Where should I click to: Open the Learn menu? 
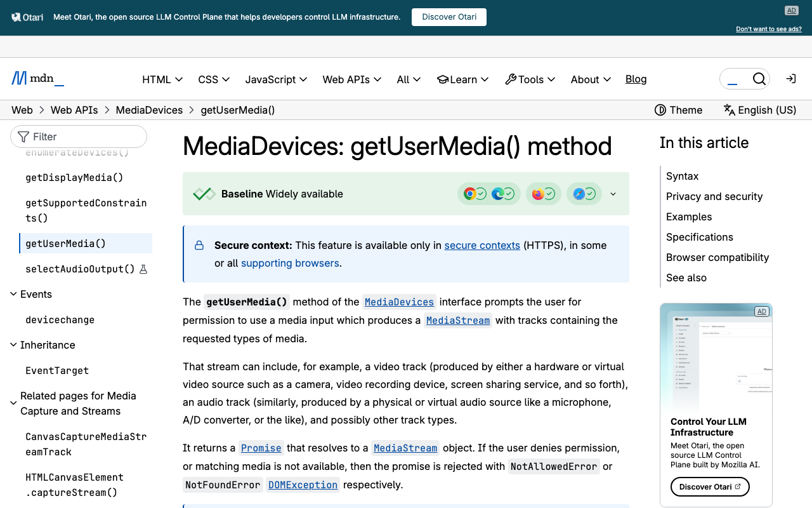[x=462, y=79]
